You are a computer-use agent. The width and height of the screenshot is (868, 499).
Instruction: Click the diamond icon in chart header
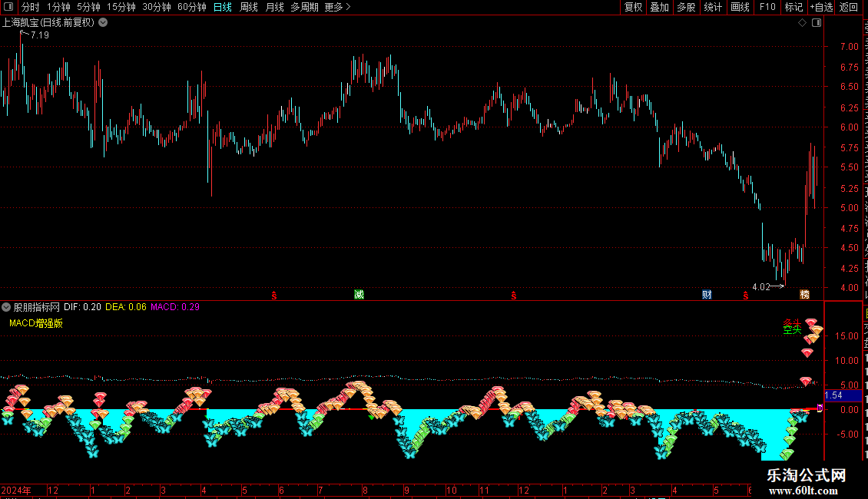(x=802, y=23)
